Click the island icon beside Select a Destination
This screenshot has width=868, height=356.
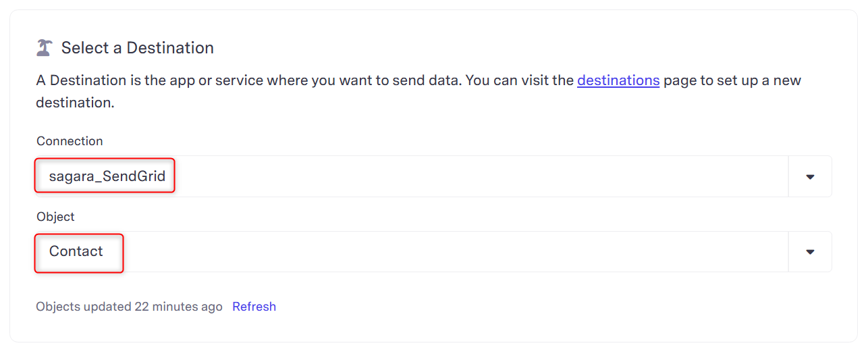point(45,48)
